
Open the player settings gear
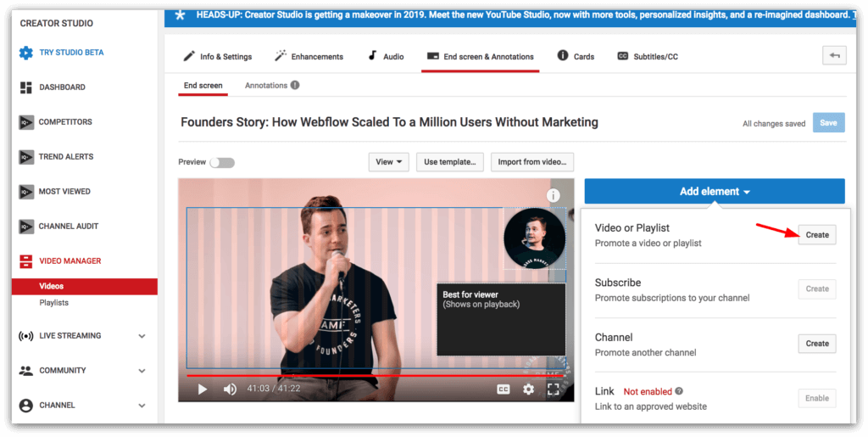pyautogui.click(x=529, y=389)
